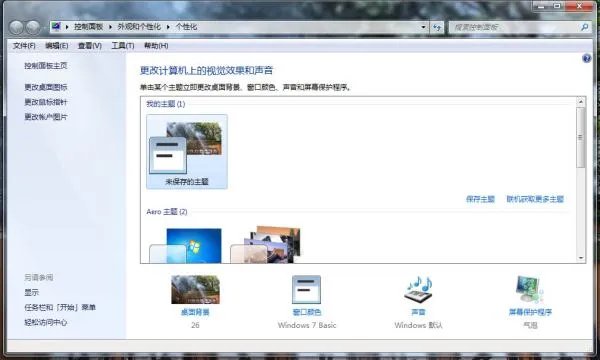Screen dimensions: 600x360
Task: Click the Aero 主题 (2) group header
Action: click(x=167, y=212)
